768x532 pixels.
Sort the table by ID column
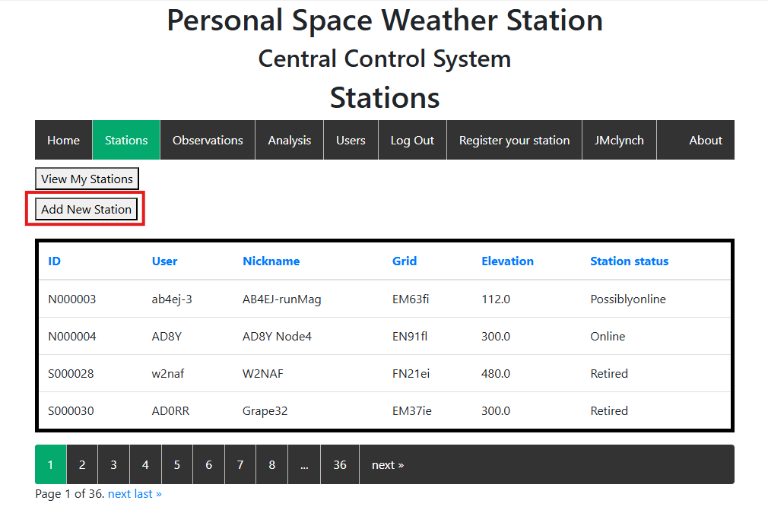pos(54,261)
